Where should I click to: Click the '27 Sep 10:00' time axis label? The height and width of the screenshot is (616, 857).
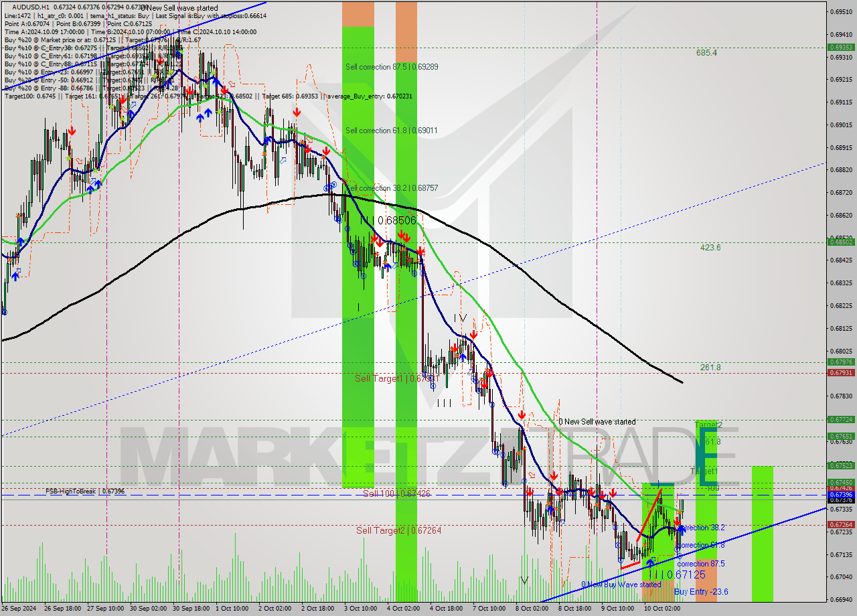[x=104, y=609]
